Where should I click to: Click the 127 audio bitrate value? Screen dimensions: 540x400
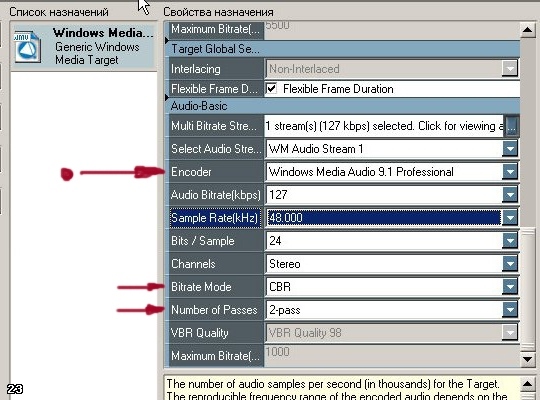pos(384,195)
